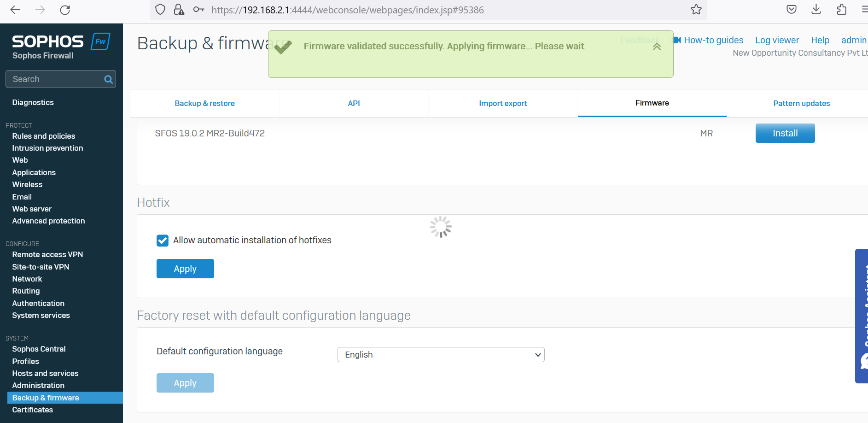Viewport: 868px width, 423px height.
Task: Switch to the Backup & restore tab
Action: pyautogui.click(x=204, y=103)
